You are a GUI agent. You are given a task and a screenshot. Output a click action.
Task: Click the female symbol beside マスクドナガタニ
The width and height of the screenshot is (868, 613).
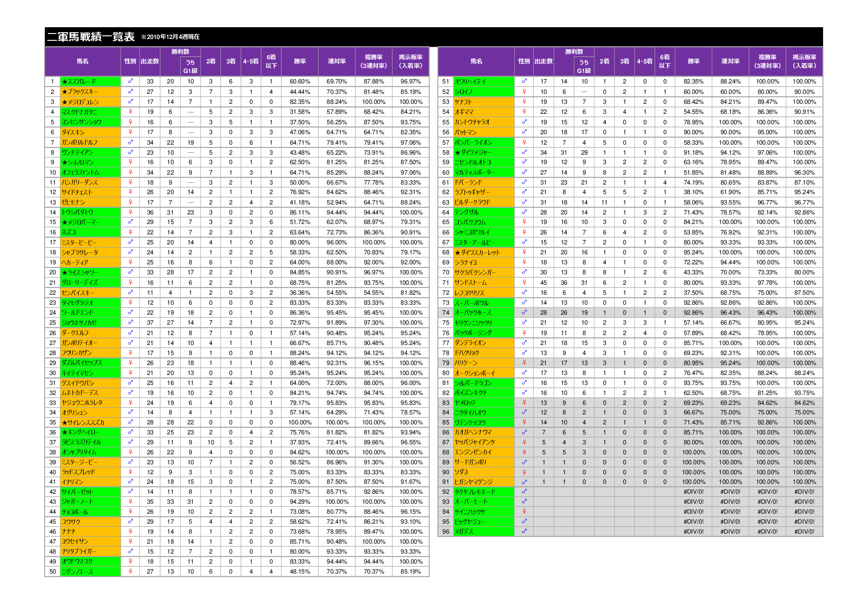[x=130, y=112]
